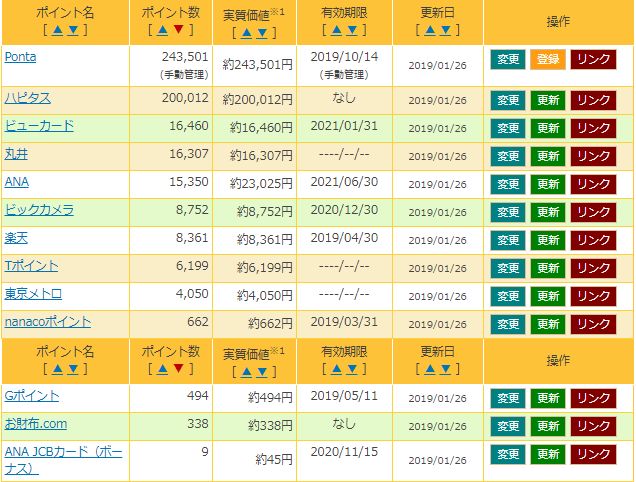Sort point count ascending in top header
The height and width of the screenshot is (482, 636).
(x=162, y=30)
